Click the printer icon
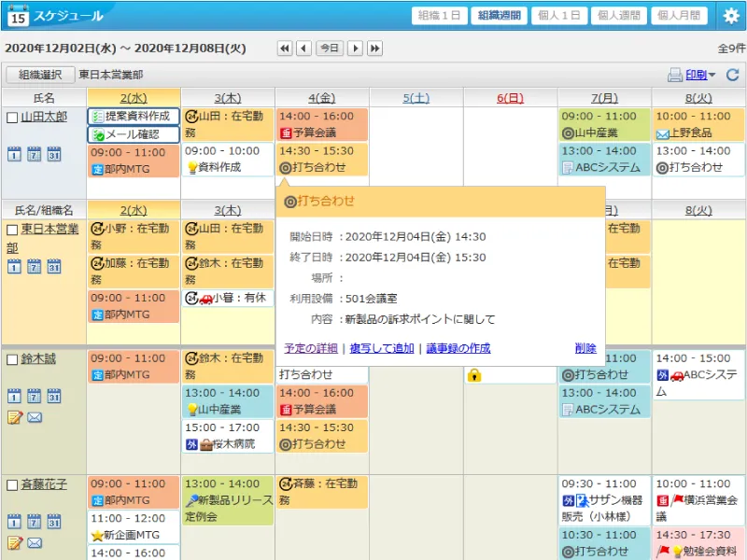 [674, 75]
